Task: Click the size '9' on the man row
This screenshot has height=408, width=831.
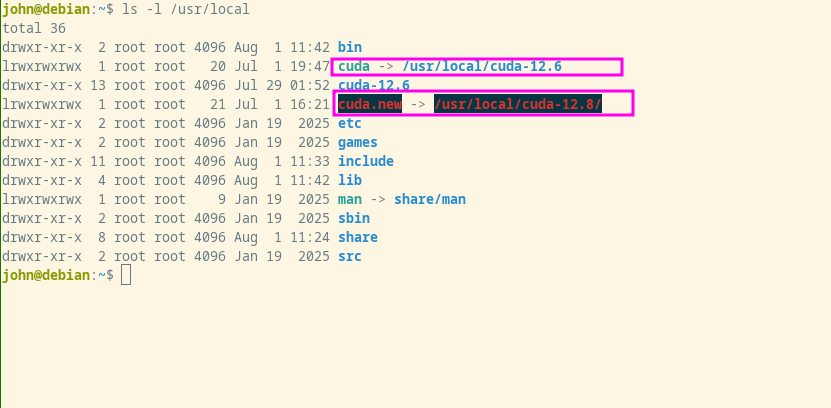Action: [222, 200]
